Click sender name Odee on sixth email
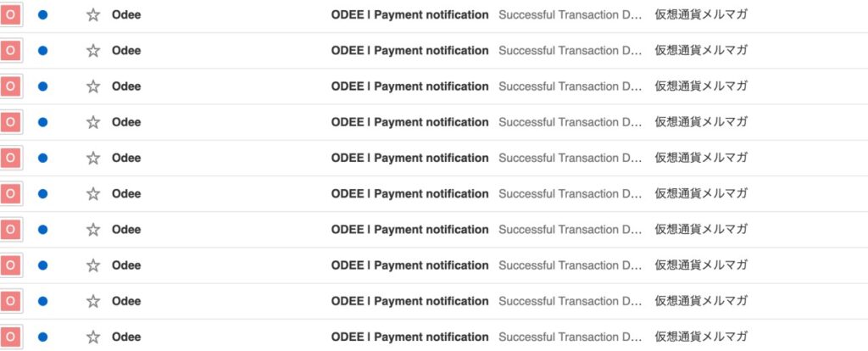This screenshot has height=351, width=868. pos(126,194)
